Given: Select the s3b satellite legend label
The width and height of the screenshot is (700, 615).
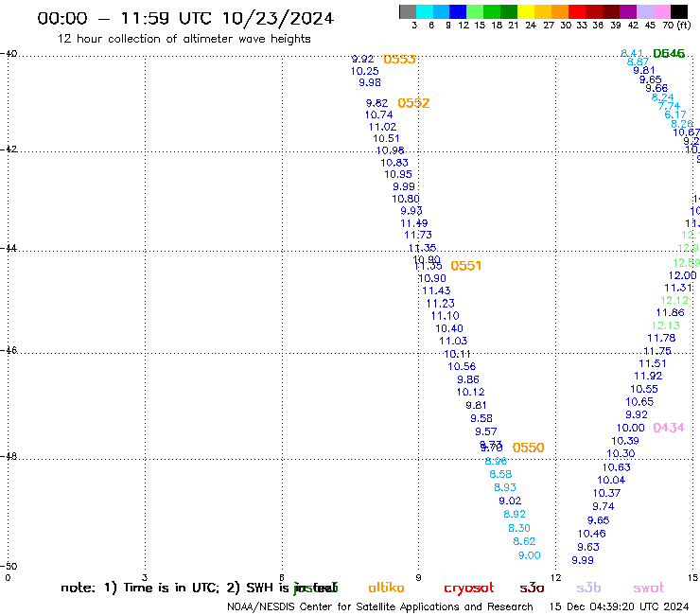Looking at the screenshot, I should click(588, 588).
